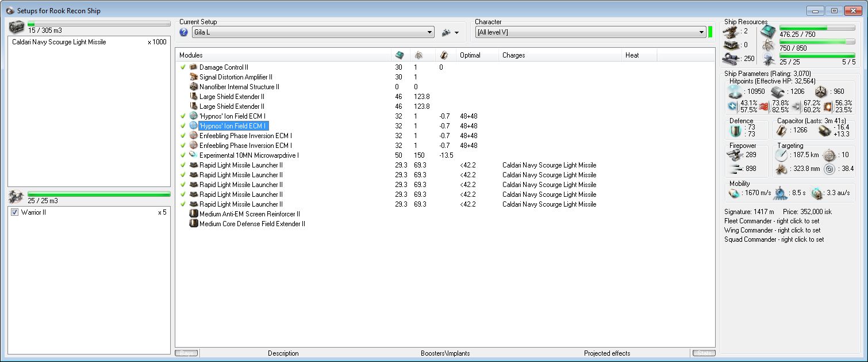Select the Medium Core Defense Field Extender II icon
This screenshot has height=362, width=868.
(193, 224)
